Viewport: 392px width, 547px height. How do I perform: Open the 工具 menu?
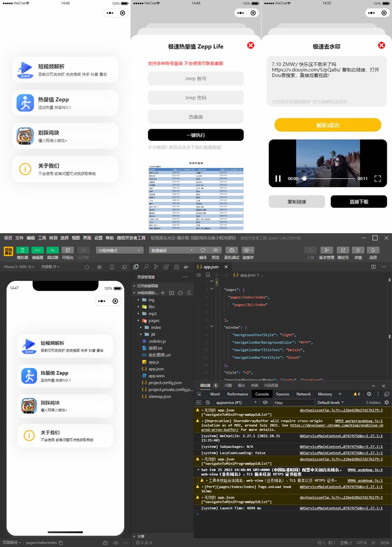tap(42, 238)
